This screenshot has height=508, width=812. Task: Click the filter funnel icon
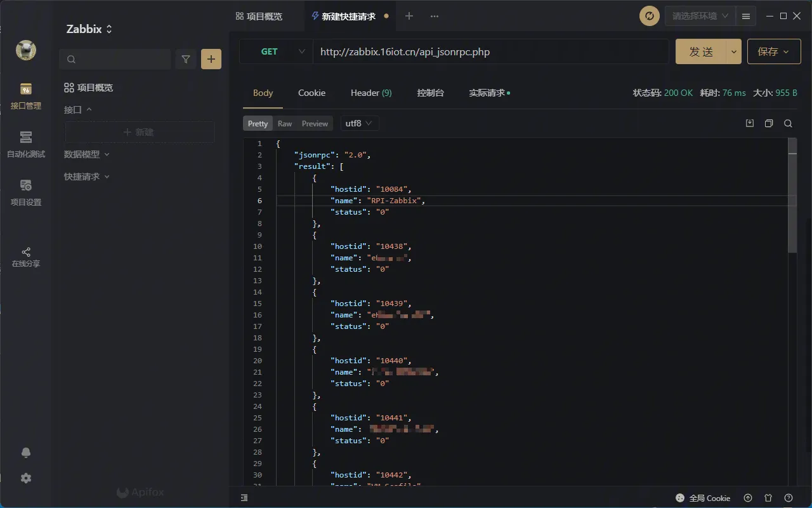[186, 59]
